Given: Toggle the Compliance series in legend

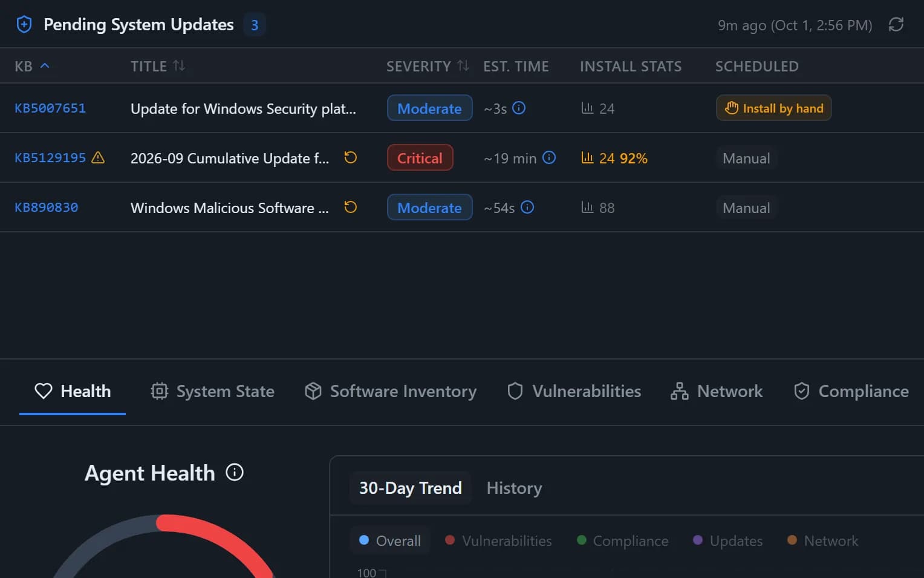Looking at the screenshot, I should pos(623,540).
